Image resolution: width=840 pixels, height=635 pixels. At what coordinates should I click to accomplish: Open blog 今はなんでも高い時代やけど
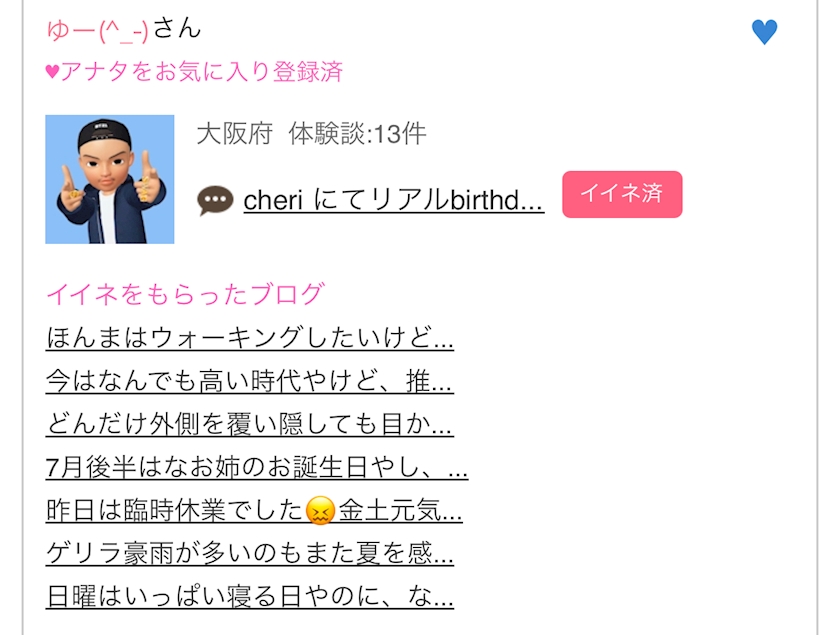pos(250,381)
